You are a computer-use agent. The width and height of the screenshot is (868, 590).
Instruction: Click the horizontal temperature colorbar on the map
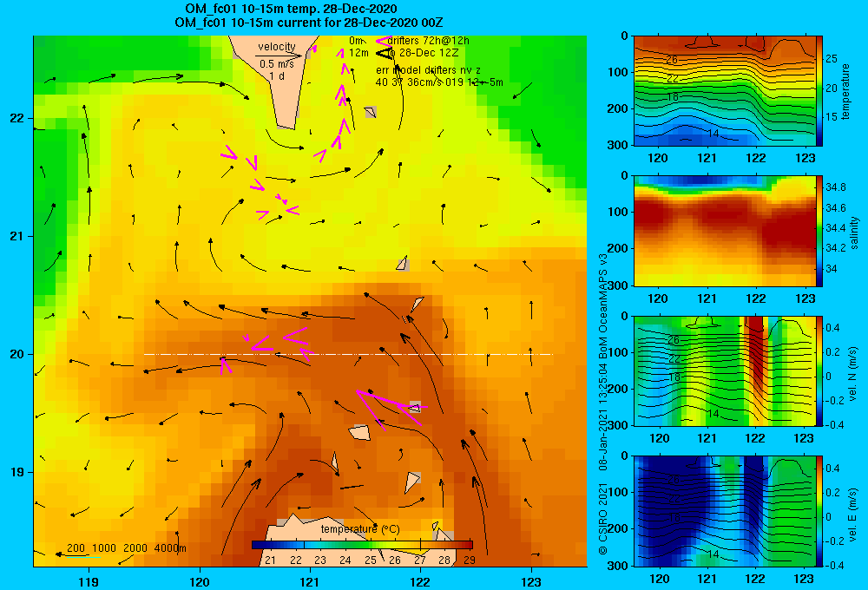362,545
